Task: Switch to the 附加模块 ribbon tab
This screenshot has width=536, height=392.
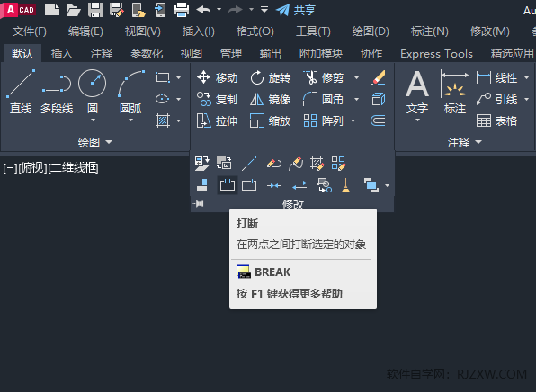Action: (x=321, y=54)
